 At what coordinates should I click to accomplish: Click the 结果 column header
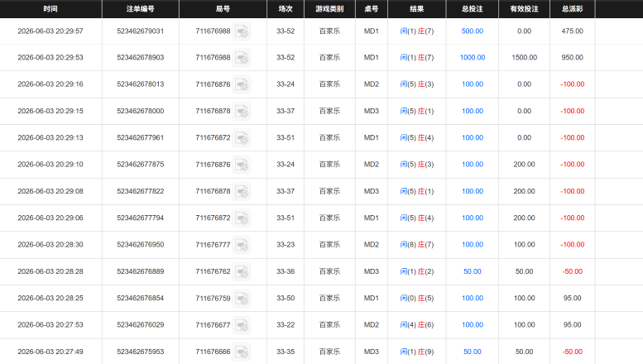click(x=416, y=9)
